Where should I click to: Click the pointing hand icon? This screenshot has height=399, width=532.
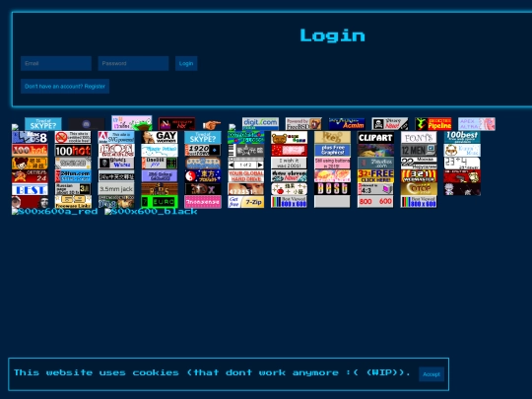point(212,125)
